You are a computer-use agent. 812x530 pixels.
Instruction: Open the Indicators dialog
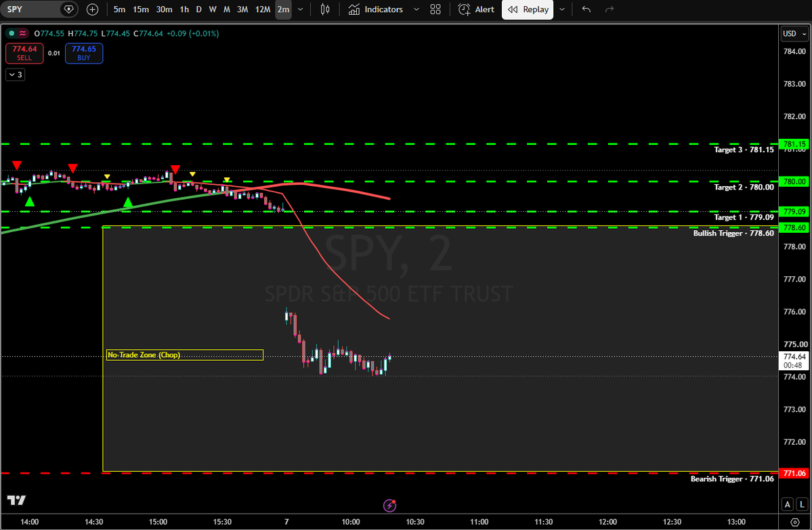tap(375, 9)
